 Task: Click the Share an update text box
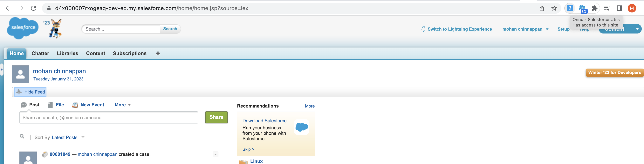pyautogui.click(x=109, y=117)
